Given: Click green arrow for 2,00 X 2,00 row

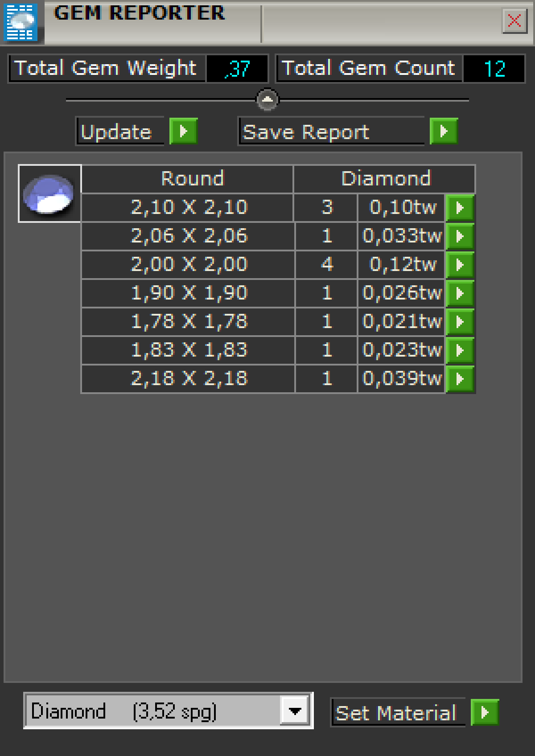Looking at the screenshot, I should (x=460, y=265).
